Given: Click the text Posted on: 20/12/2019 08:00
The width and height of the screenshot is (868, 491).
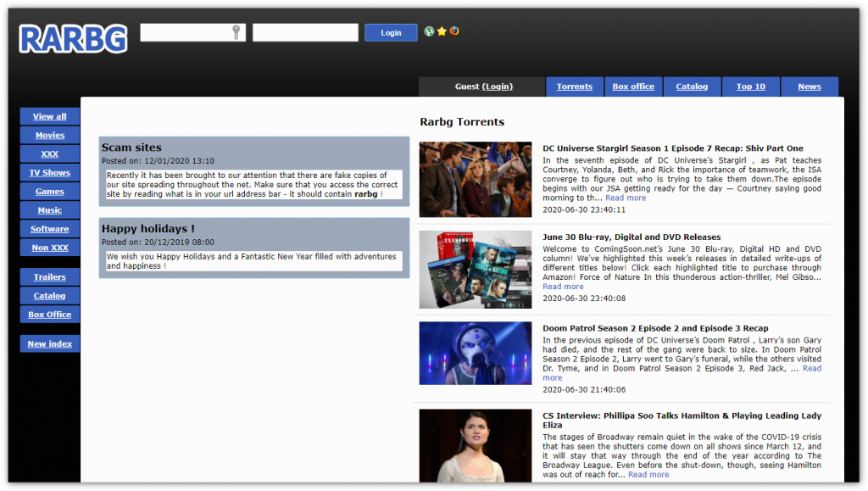Looking at the screenshot, I should pos(158,243).
